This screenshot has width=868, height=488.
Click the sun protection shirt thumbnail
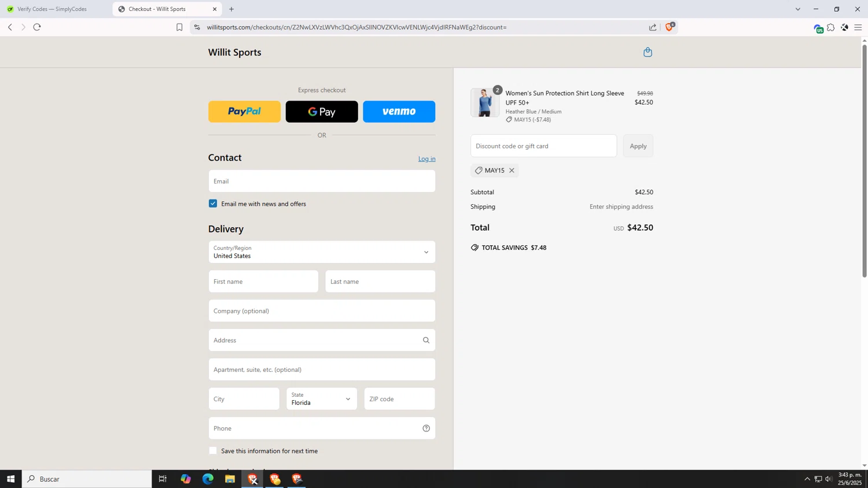click(x=485, y=102)
